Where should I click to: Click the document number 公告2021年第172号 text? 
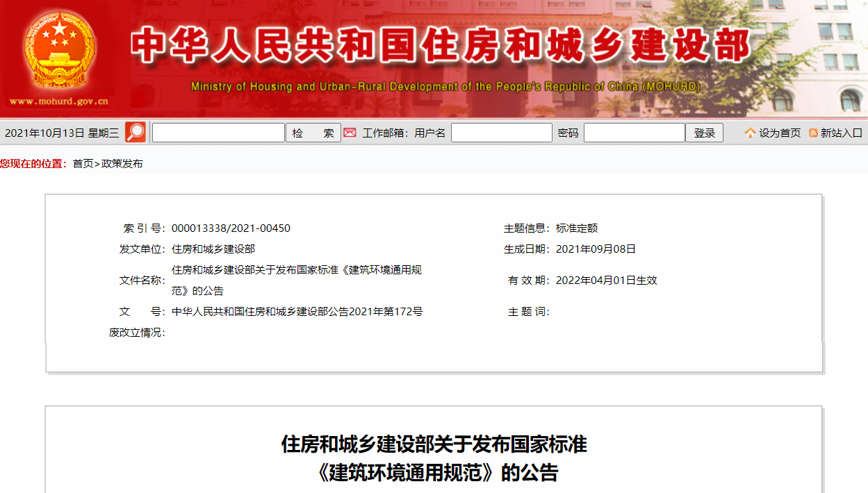pos(297,312)
